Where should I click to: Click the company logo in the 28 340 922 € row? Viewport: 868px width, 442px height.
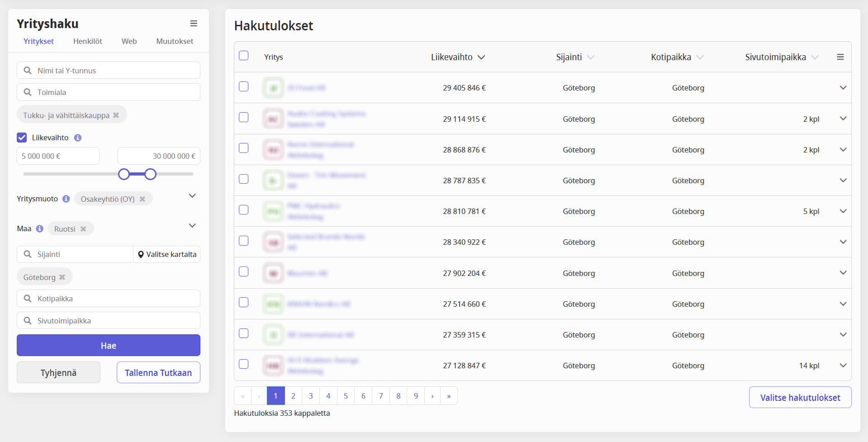[x=273, y=242]
